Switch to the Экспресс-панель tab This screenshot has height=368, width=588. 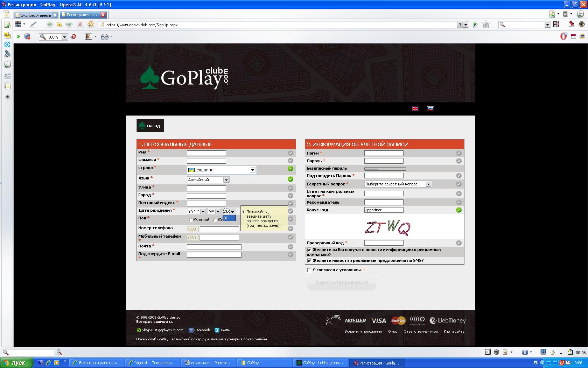(36, 15)
